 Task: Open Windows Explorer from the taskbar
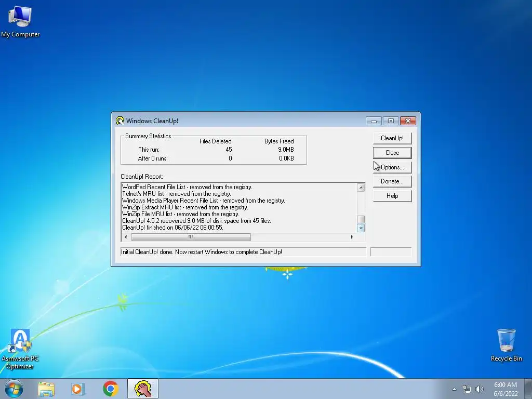pyautogui.click(x=46, y=389)
